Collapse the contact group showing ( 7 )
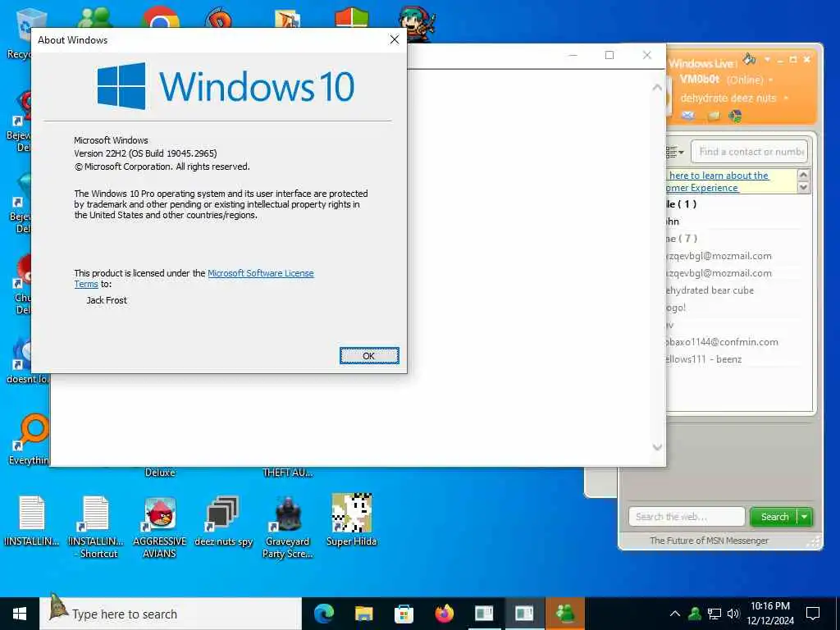 682,239
